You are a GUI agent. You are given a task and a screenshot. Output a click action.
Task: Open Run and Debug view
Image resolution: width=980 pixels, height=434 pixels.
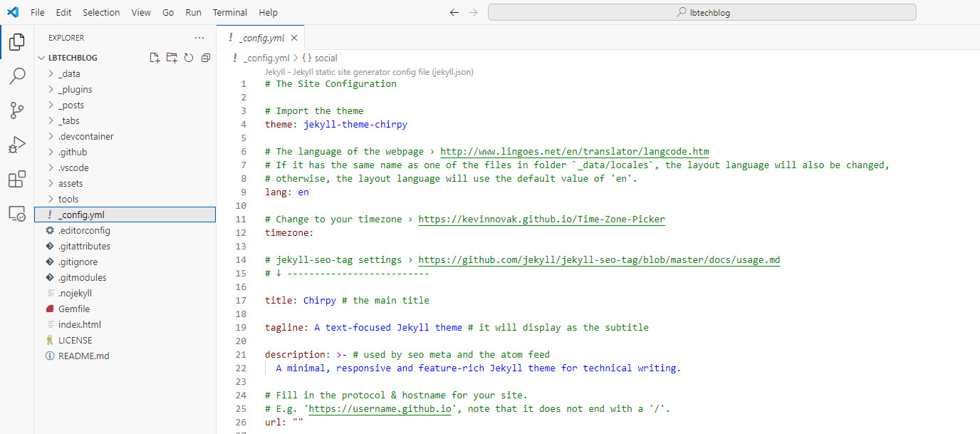17,145
